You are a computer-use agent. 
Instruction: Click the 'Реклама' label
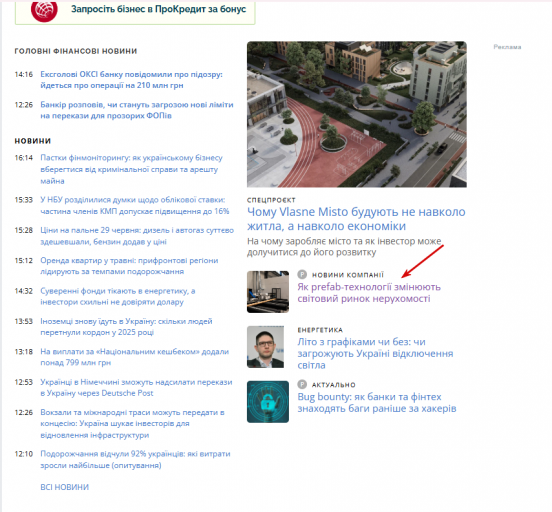point(507,47)
